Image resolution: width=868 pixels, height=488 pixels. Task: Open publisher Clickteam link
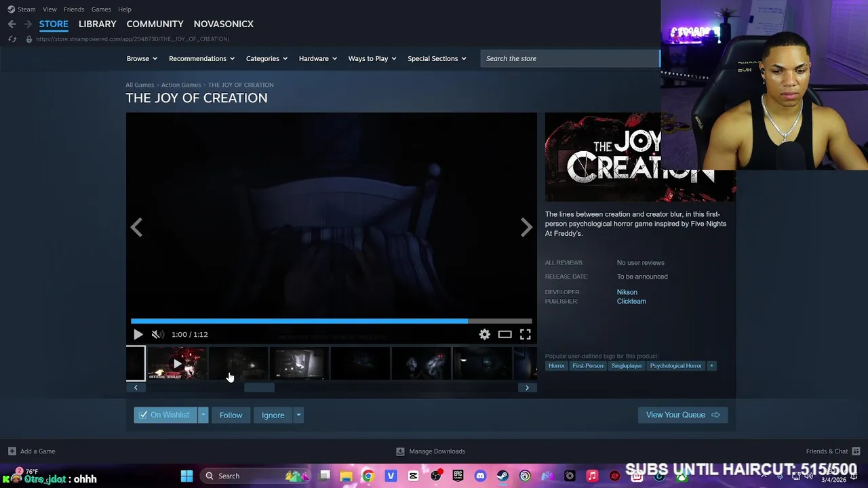tap(631, 301)
